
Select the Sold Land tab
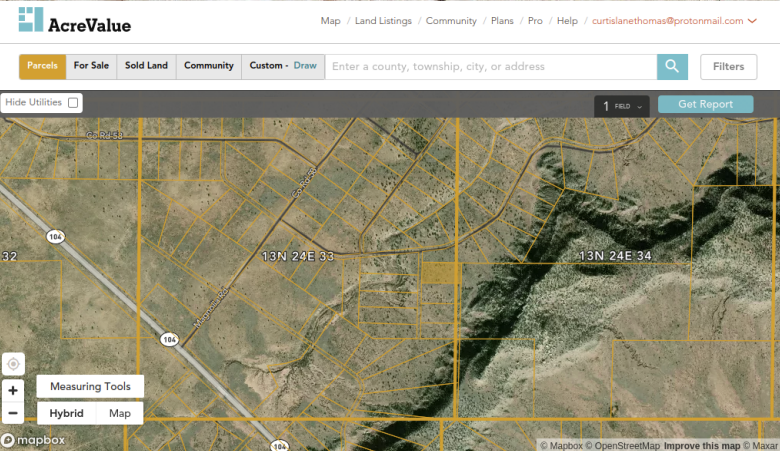pos(146,66)
